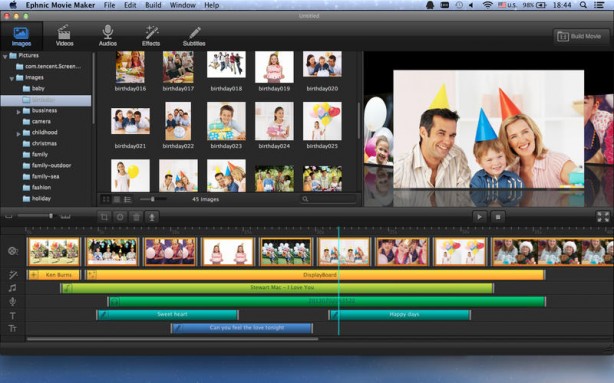
Task: Toggle fullscreen preview
Action: (x=603, y=217)
